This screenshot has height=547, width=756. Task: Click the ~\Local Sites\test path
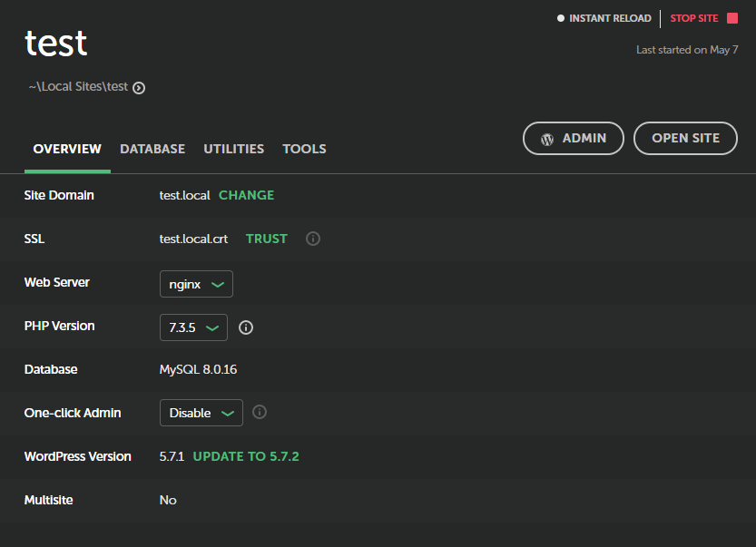click(78, 87)
